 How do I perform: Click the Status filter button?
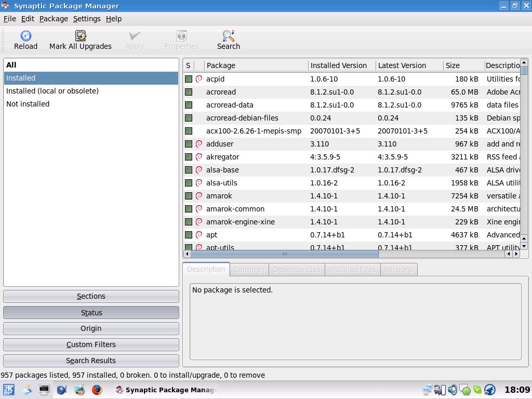point(91,312)
